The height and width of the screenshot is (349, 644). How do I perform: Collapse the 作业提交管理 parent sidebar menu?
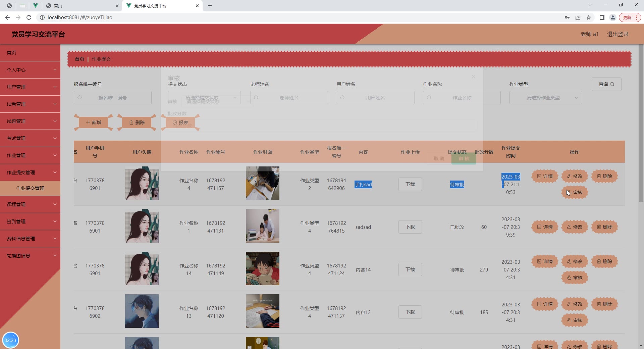click(x=30, y=172)
